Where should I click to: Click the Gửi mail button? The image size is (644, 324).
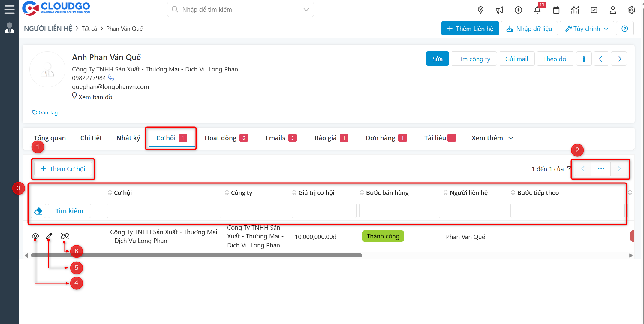pos(516,59)
